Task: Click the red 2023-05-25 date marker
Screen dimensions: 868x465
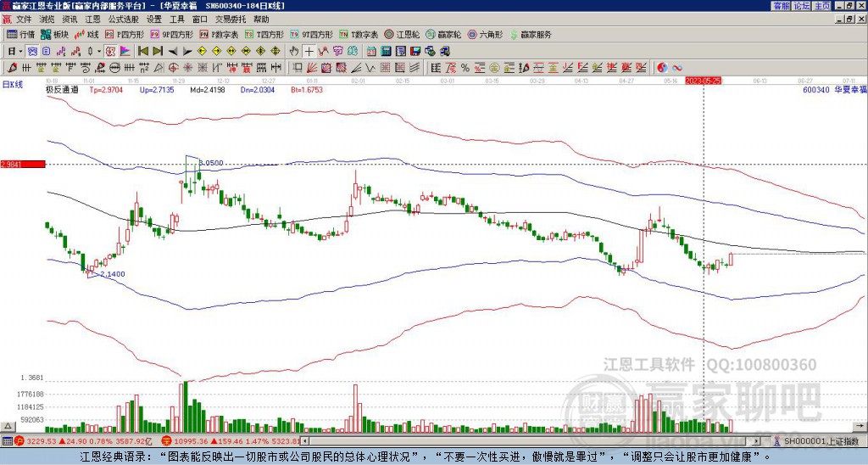Action: pos(702,81)
